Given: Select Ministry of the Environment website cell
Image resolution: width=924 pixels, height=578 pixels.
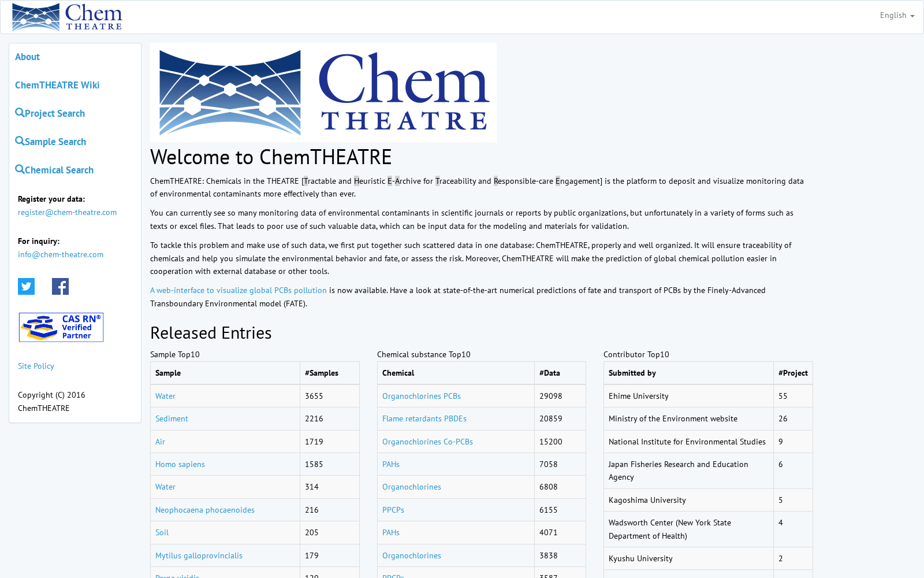Looking at the screenshot, I should click(688, 418).
